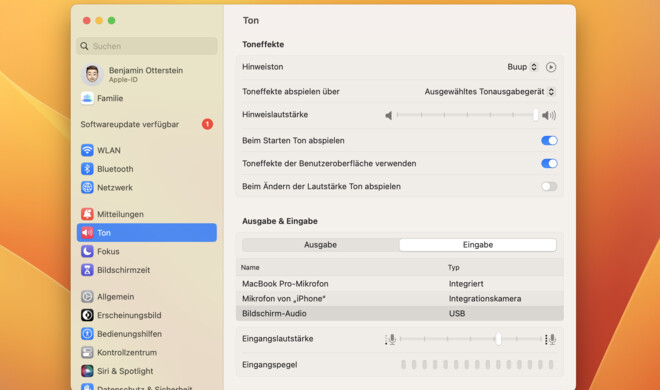This screenshot has width=660, height=390.
Task: Select Netzwerk globe icon
Action: tap(87, 187)
